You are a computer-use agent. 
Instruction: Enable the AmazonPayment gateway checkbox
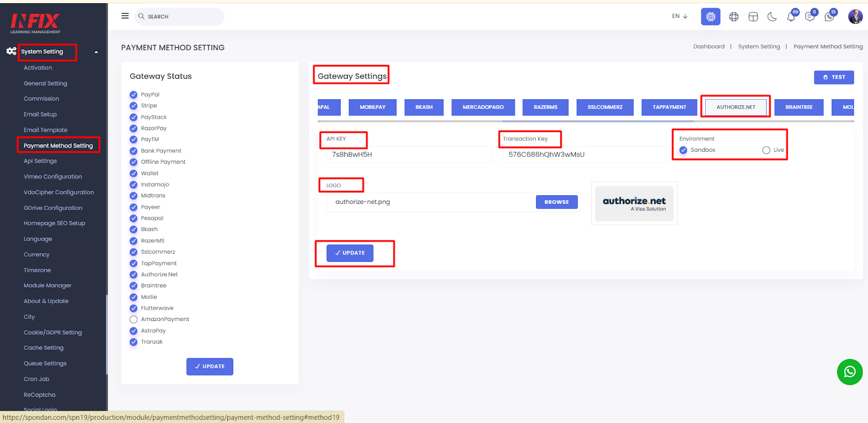click(x=133, y=319)
